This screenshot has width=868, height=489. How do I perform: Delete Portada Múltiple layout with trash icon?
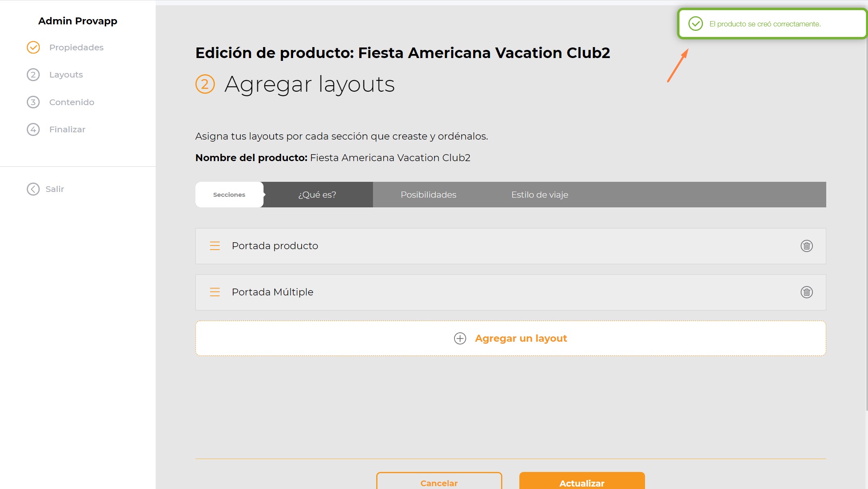click(x=806, y=292)
